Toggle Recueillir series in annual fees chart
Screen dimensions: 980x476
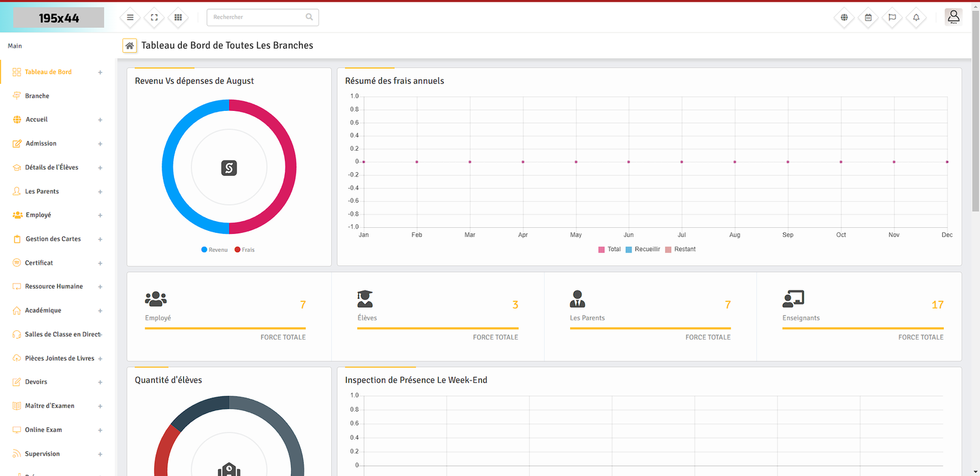pos(643,249)
